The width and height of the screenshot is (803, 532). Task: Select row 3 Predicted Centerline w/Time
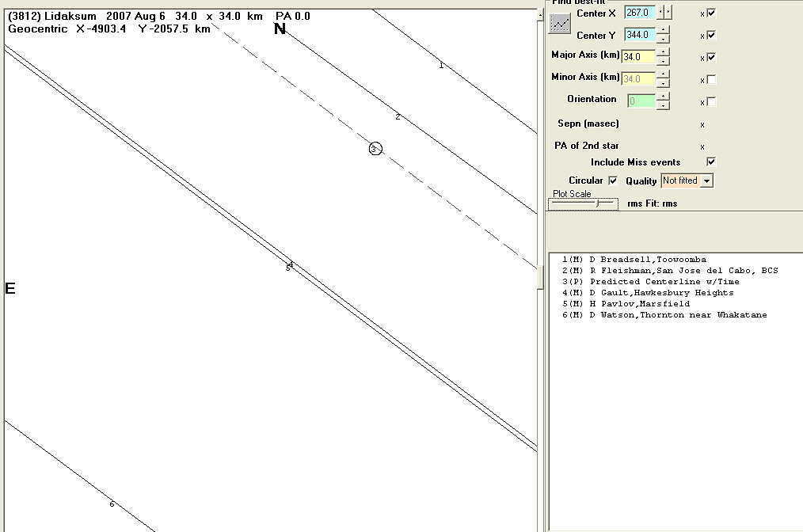650,282
